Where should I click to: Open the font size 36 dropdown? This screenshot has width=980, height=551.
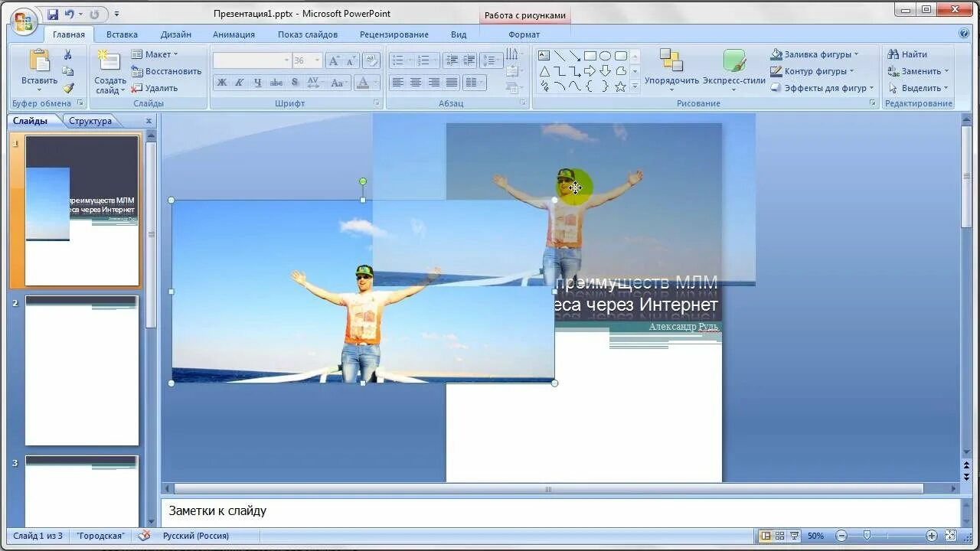(317, 60)
